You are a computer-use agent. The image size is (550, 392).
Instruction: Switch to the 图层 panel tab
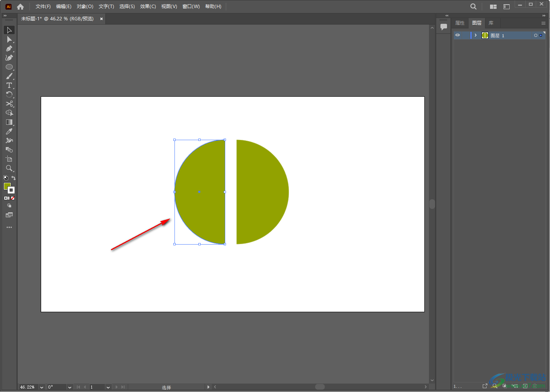pos(477,23)
